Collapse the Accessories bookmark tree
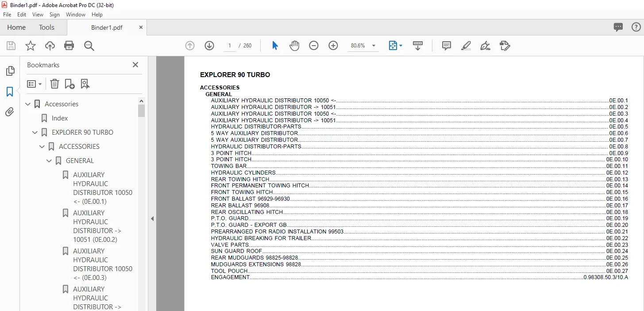The height and width of the screenshot is (311, 644). [x=28, y=104]
